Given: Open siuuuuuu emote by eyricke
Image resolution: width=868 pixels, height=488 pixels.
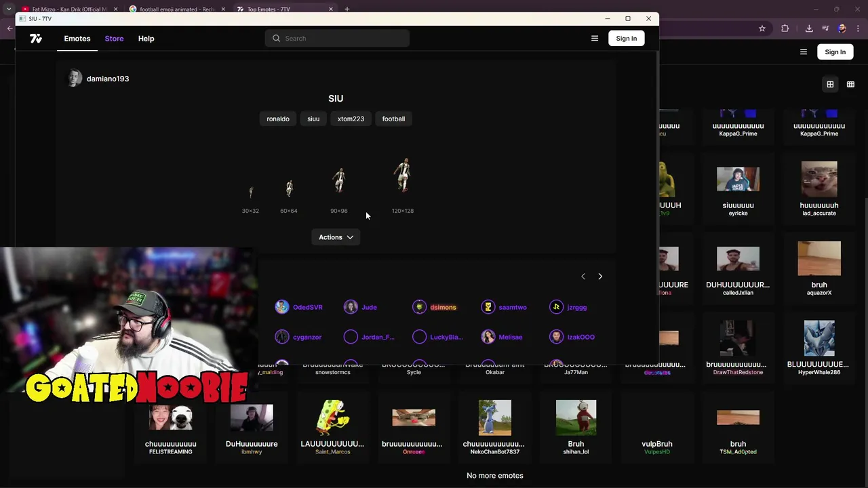Looking at the screenshot, I should coord(738,189).
